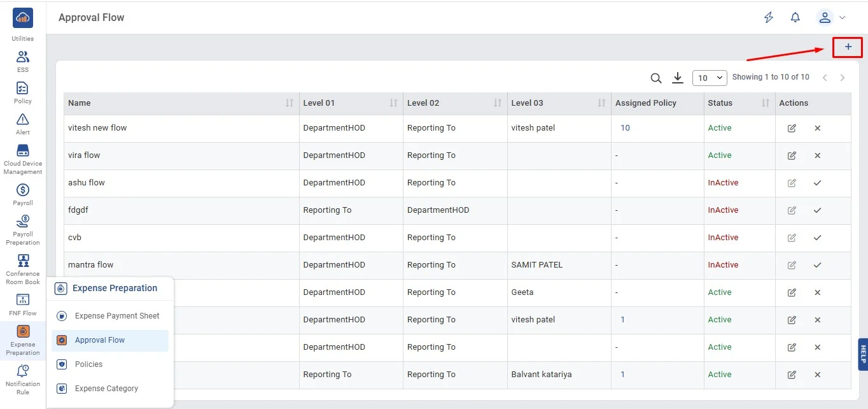
Task: Deactivate 'vira flow' using the X icon
Action: [x=817, y=155]
